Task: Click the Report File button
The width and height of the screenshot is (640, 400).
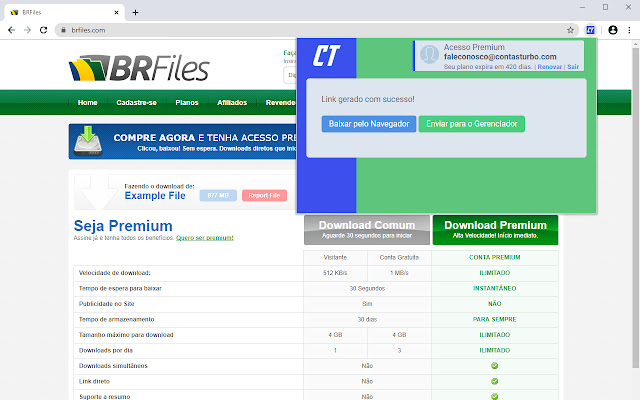Action: (264, 196)
